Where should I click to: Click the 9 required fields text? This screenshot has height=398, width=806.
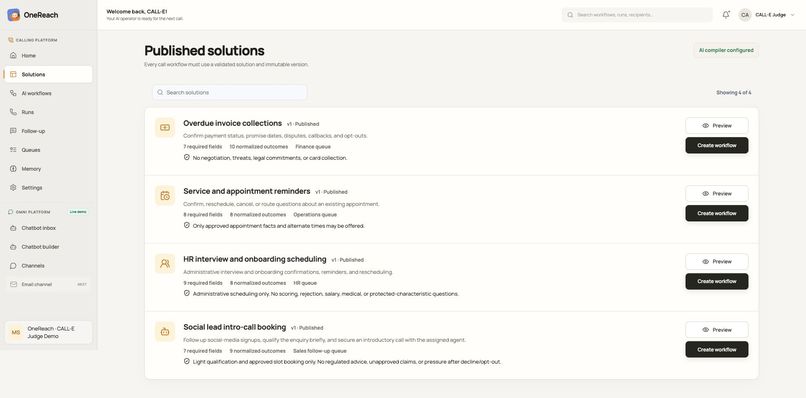[203, 283]
